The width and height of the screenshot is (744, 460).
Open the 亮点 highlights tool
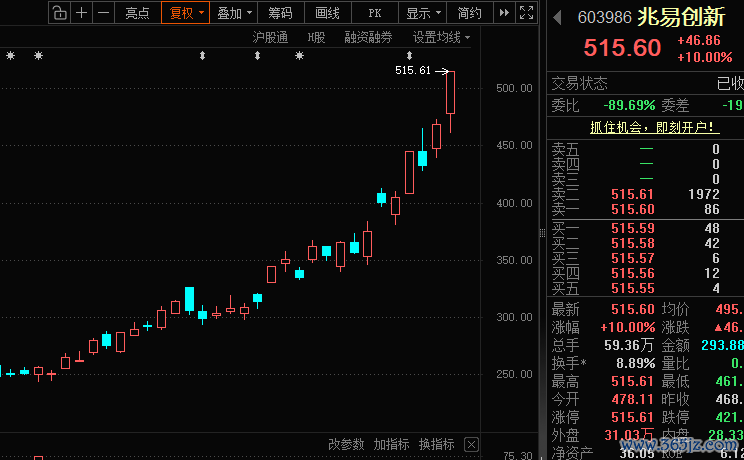(x=138, y=13)
